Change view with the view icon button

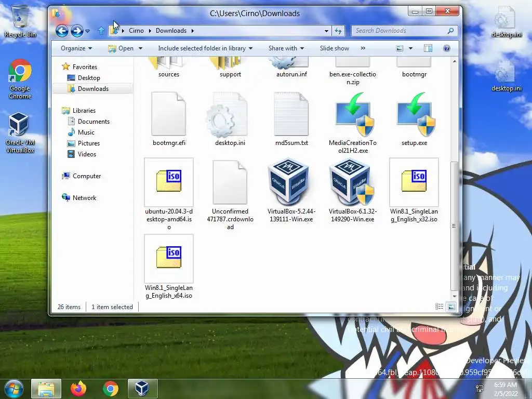pos(400,48)
